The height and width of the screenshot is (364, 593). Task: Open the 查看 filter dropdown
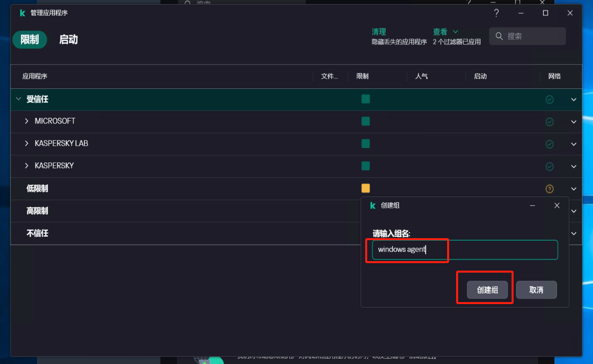pyautogui.click(x=446, y=32)
